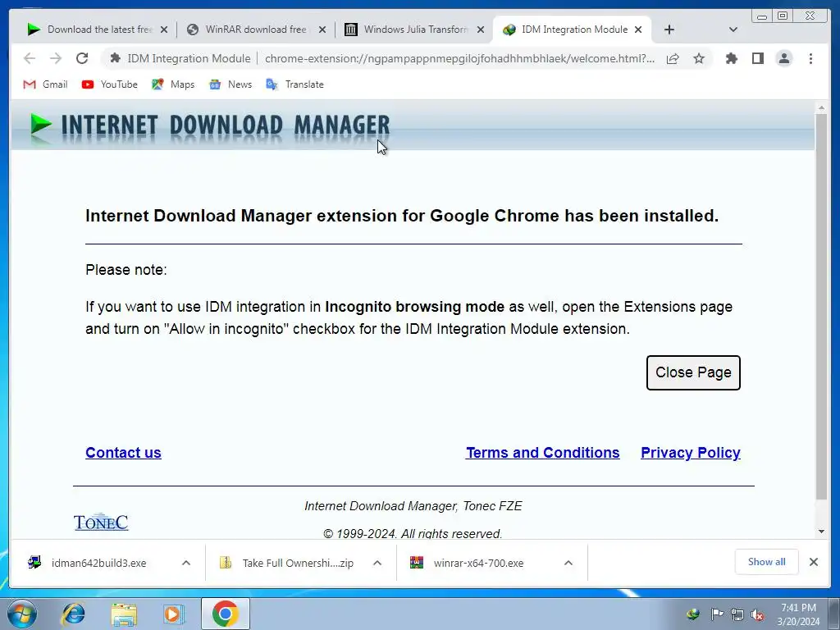840x630 pixels.
Task: Open Action Center flag tray icon
Action: pos(717,614)
